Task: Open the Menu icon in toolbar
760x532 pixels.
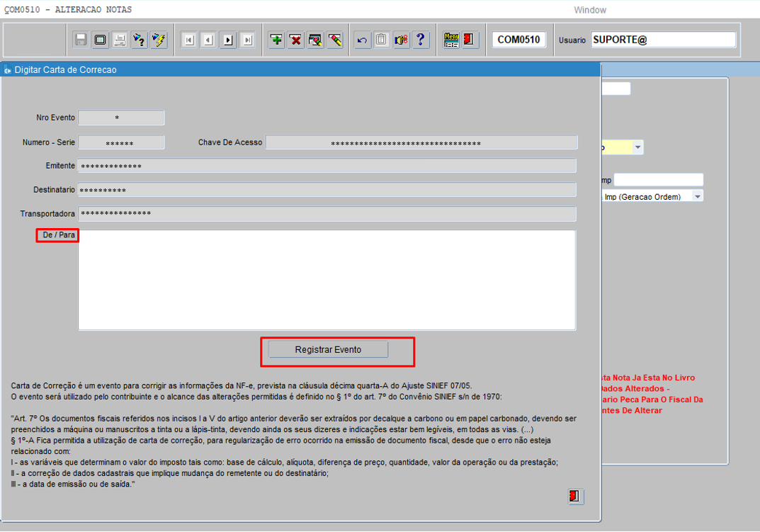Action: (451, 40)
